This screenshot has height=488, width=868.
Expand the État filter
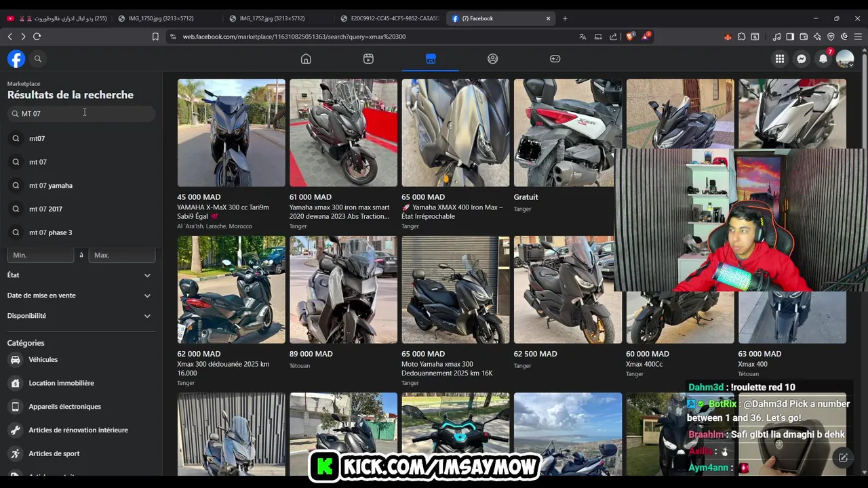coord(80,275)
